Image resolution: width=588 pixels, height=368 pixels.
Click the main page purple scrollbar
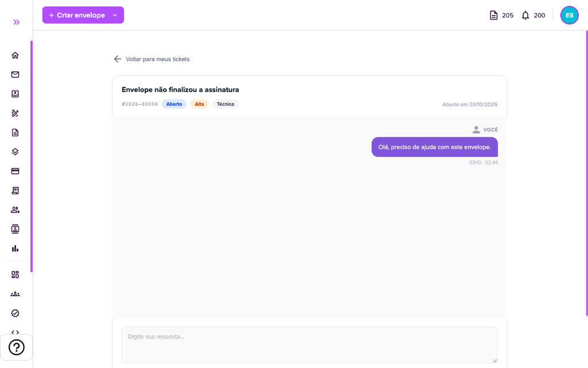[x=586, y=173]
